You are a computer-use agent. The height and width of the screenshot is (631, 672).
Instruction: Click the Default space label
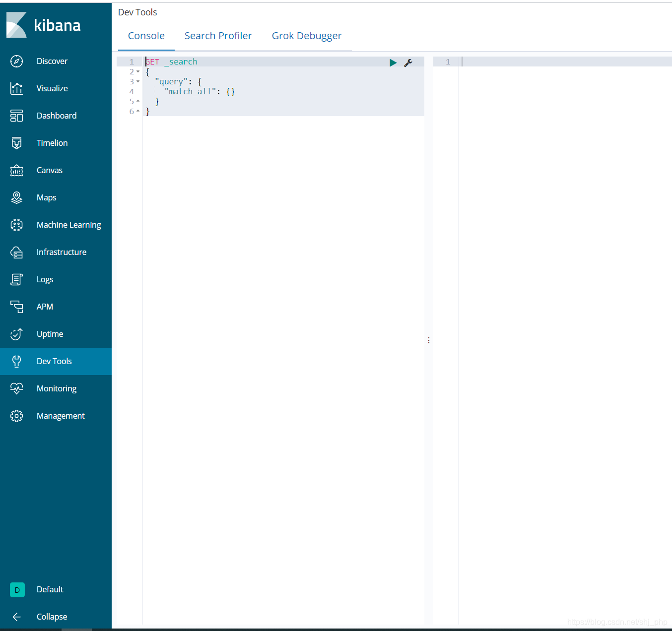(50, 589)
